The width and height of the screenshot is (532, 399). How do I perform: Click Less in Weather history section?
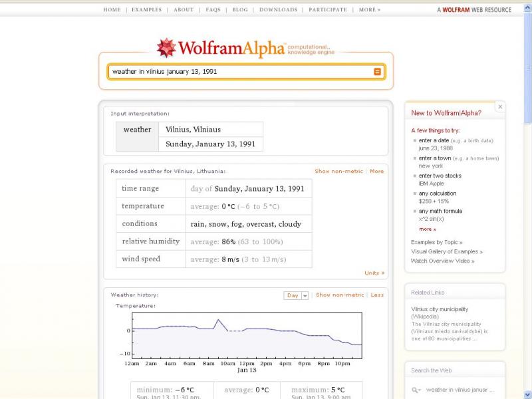(x=377, y=295)
